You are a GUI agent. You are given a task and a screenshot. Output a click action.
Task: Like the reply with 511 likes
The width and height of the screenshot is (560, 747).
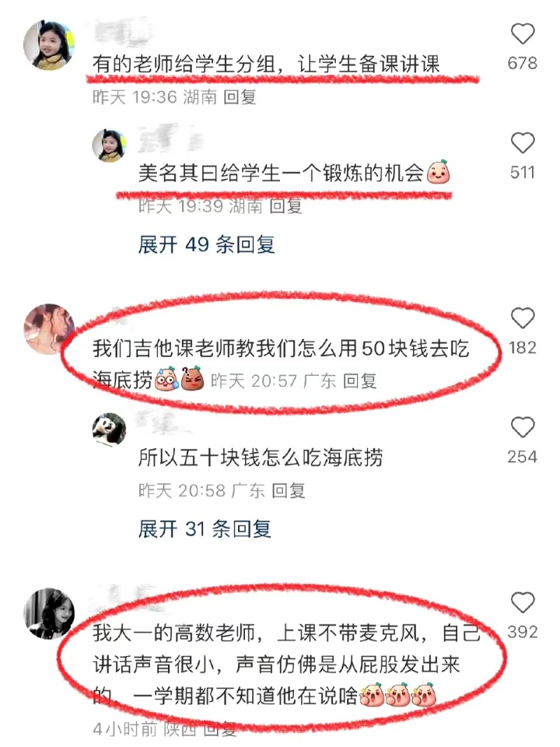click(x=523, y=143)
